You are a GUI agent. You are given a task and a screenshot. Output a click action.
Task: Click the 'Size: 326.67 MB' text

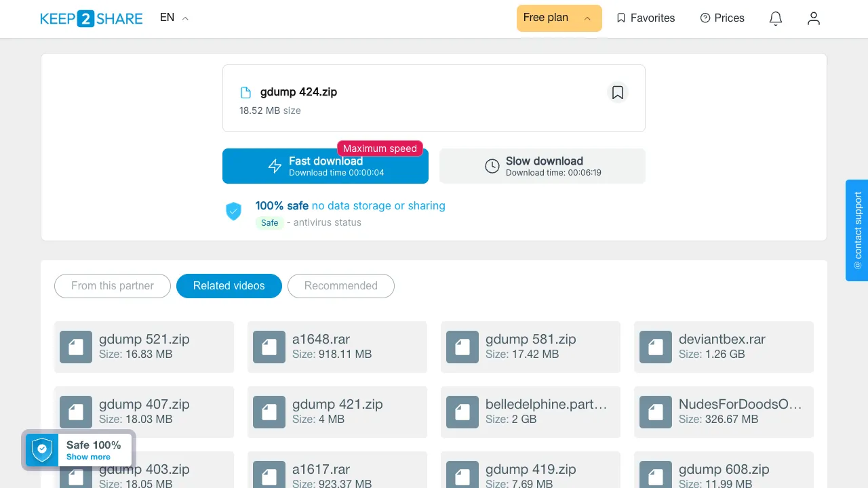click(719, 419)
